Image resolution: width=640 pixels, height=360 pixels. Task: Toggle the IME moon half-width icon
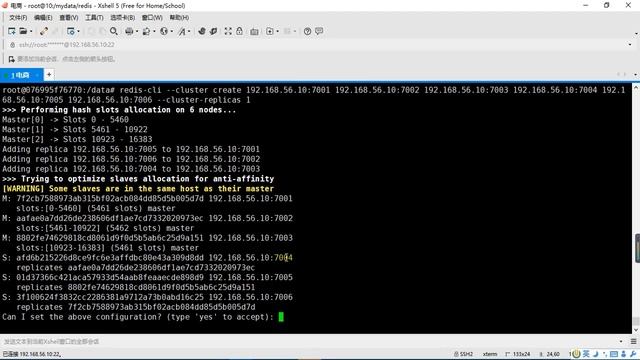(596, 354)
